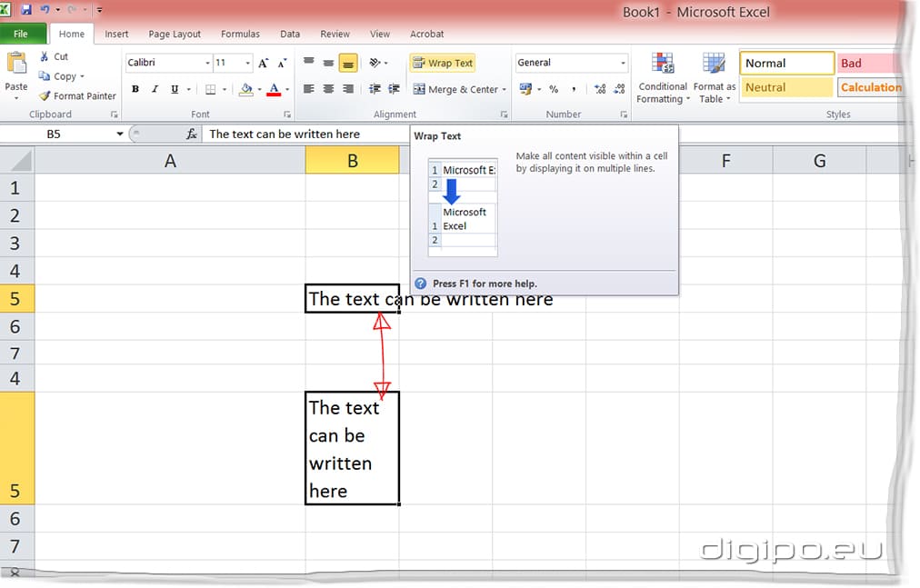This screenshot has width=920, height=588.
Task: Click the Orientation text rotation icon
Action: click(x=375, y=62)
